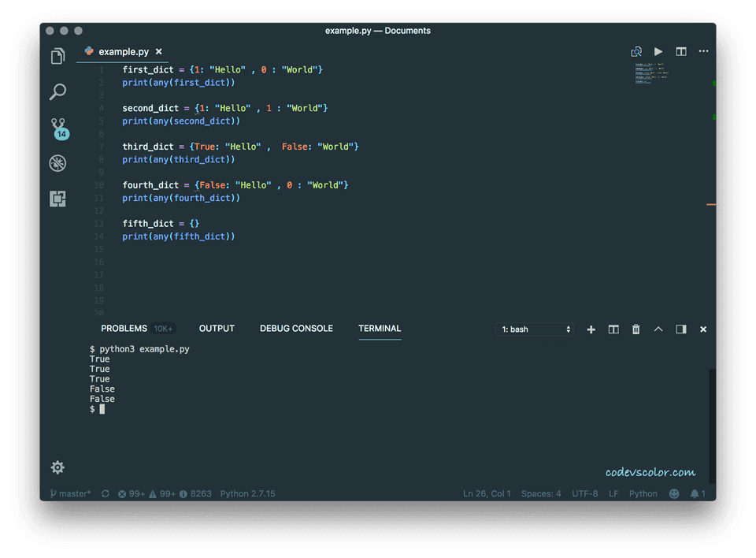Open the Search view in the activity bar
Viewport: 756px width, 558px height.
[57, 92]
